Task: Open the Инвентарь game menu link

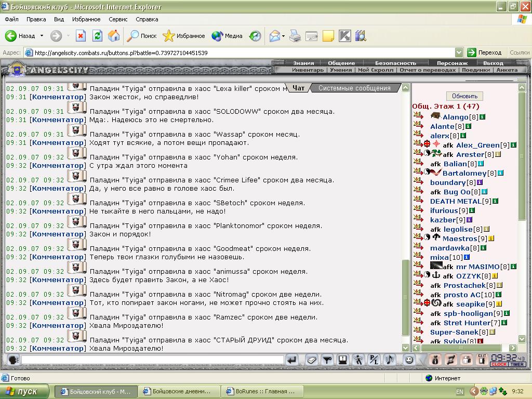Action: pos(308,70)
